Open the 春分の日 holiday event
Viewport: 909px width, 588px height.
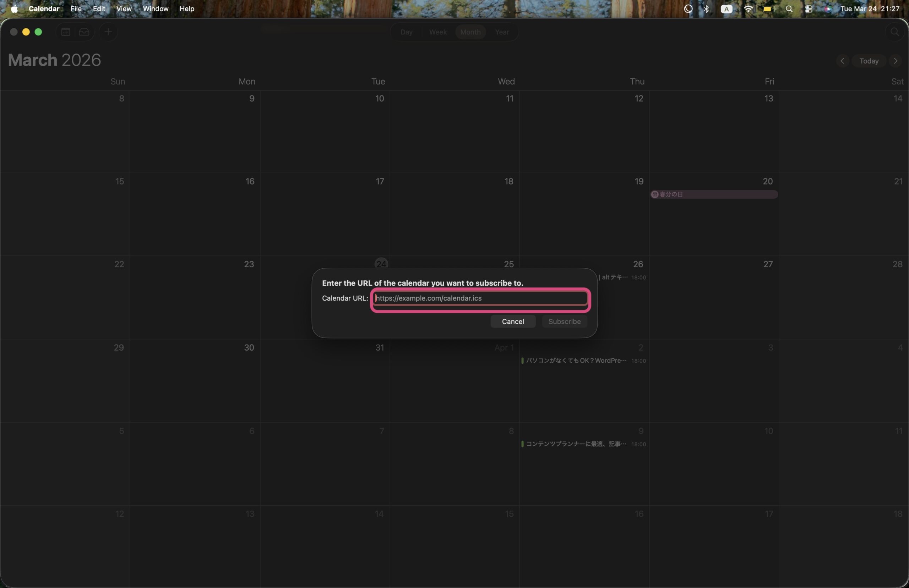pyautogui.click(x=713, y=195)
